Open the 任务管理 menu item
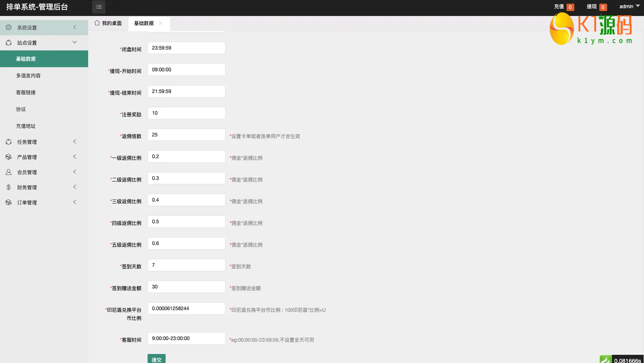644x363 pixels. click(44, 142)
